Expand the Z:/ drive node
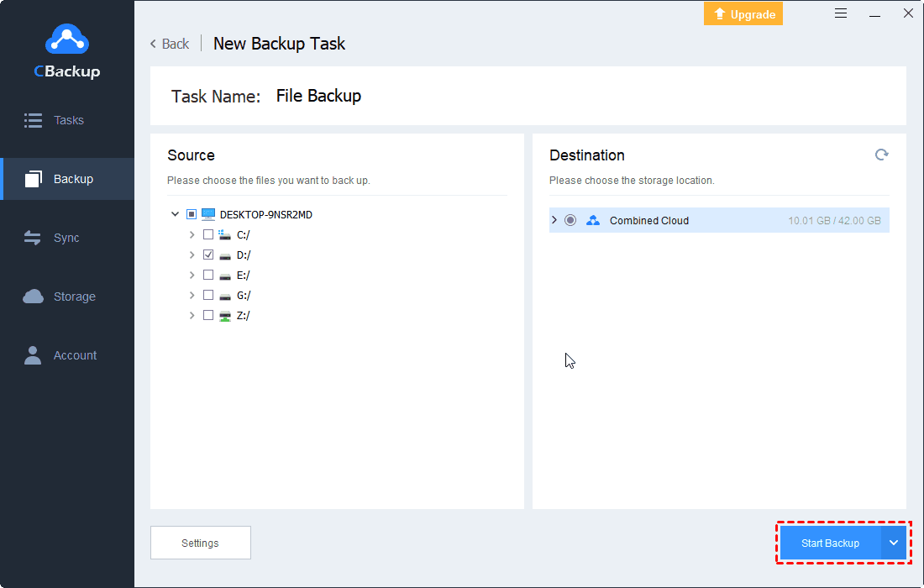 click(192, 315)
